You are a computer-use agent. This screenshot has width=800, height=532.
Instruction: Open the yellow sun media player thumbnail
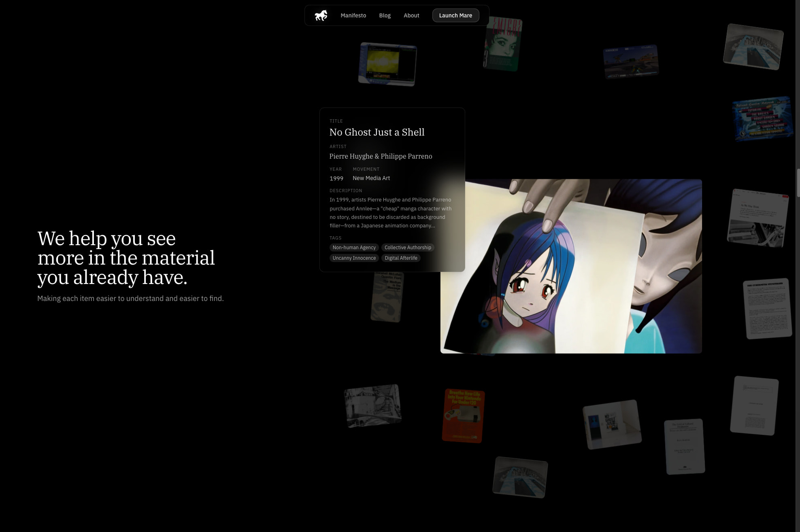click(x=387, y=64)
